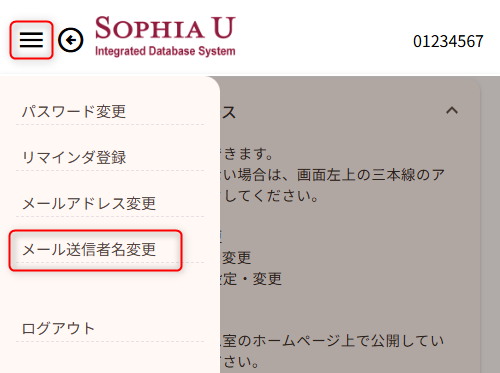
Task: Click the user ID 01234567
Action: pyautogui.click(x=448, y=41)
